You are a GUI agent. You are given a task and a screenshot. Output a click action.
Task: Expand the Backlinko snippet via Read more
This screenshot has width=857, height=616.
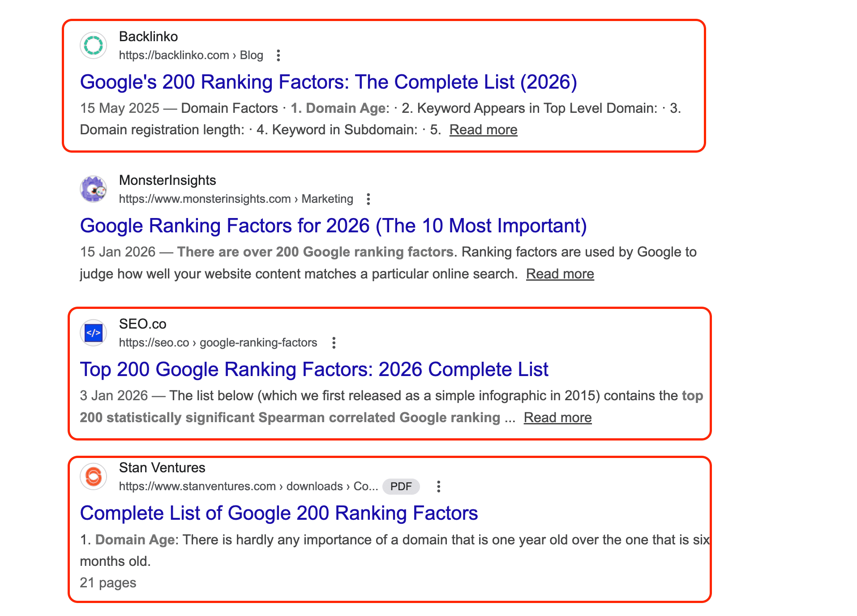(483, 129)
